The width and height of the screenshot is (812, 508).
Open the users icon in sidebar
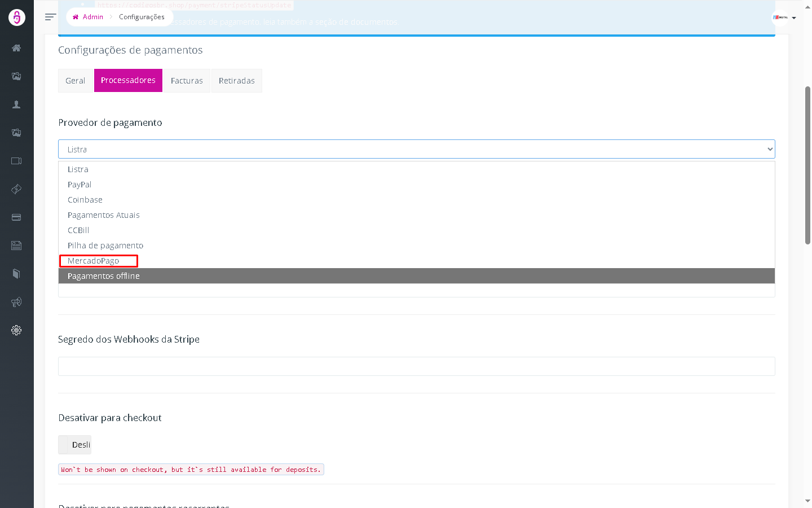[x=16, y=104]
